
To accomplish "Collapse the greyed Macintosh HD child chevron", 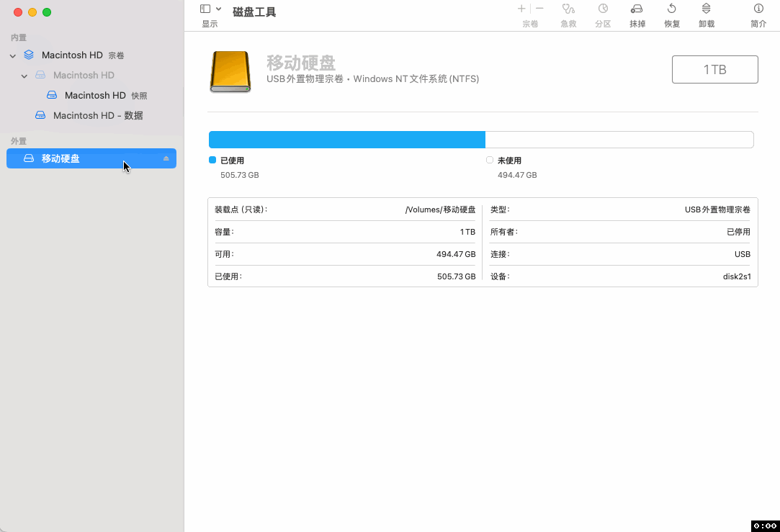I will 24,76.
